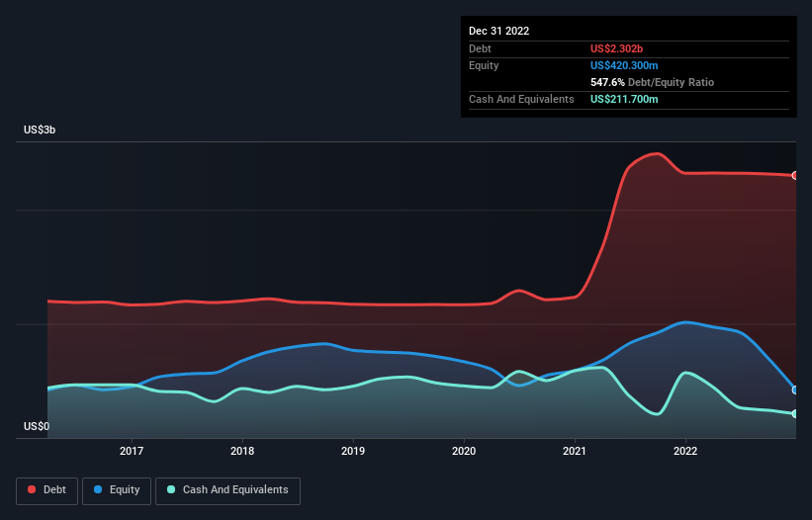Click the 2022 x-axis label

pyautogui.click(x=685, y=451)
